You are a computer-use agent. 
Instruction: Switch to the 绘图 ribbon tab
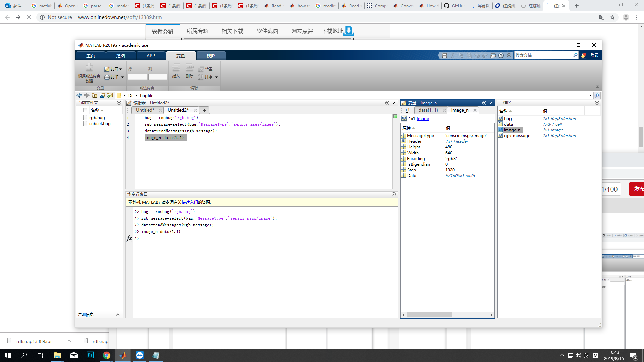(x=120, y=56)
